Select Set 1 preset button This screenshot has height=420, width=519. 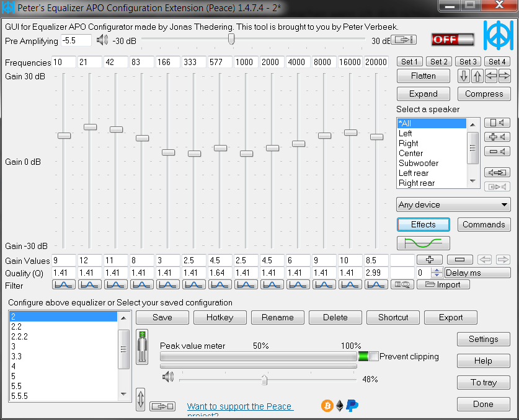(x=409, y=61)
